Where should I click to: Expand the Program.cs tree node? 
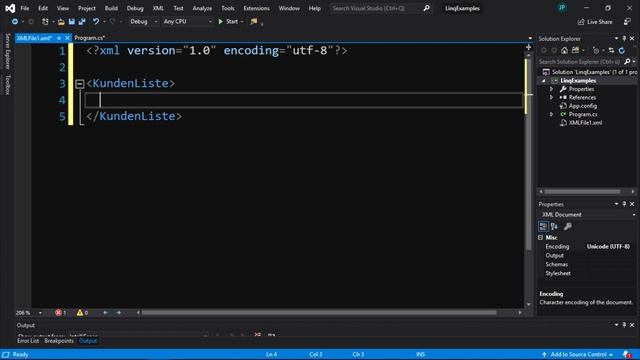(551, 114)
